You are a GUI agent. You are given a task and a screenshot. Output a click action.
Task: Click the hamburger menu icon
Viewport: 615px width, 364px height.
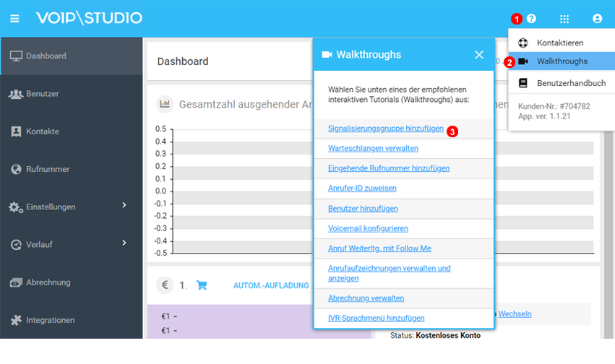tap(14, 18)
